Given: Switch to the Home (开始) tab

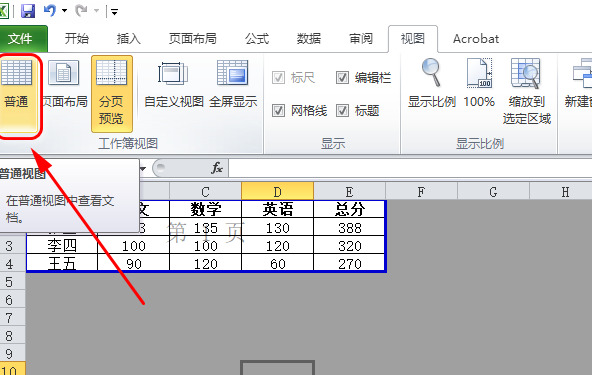Looking at the screenshot, I should click(77, 39).
